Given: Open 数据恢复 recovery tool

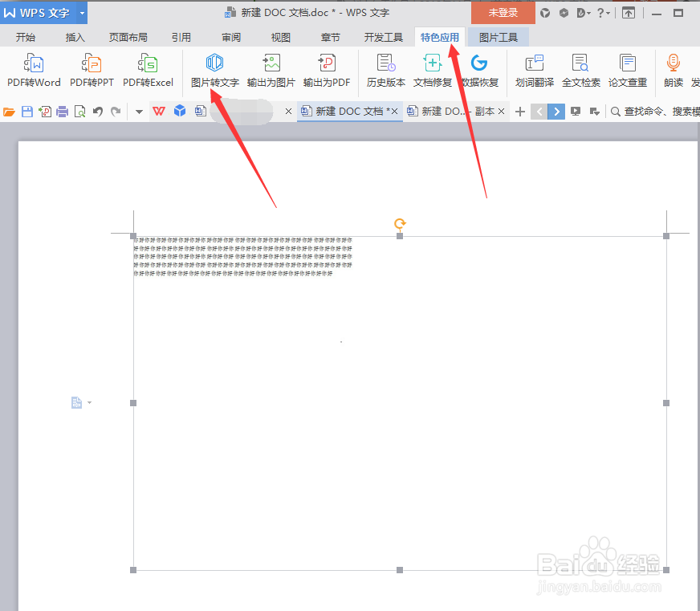Looking at the screenshot, I should click(479, 71).
